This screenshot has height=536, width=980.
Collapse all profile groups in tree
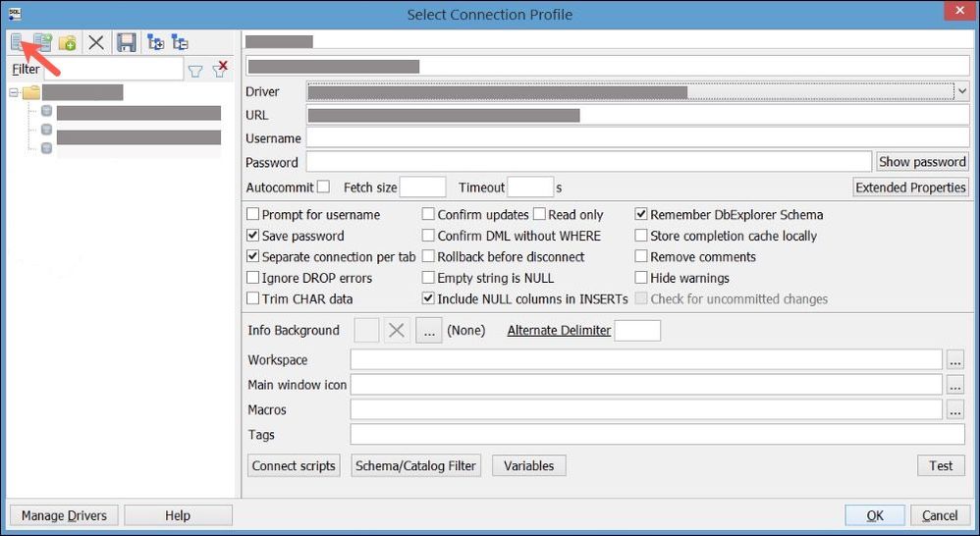(180, 42)
